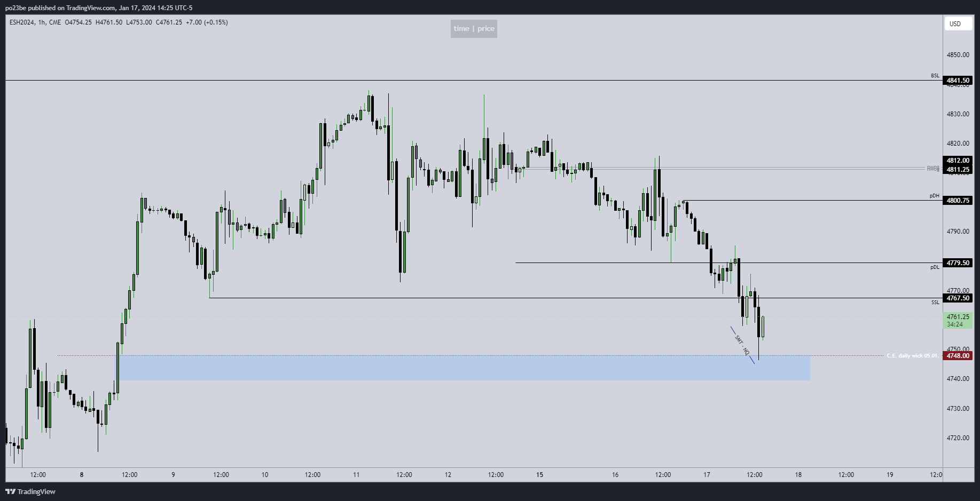
Task: Select the pDH 4800.75 price tag
Action: click(x=958, y=201)
